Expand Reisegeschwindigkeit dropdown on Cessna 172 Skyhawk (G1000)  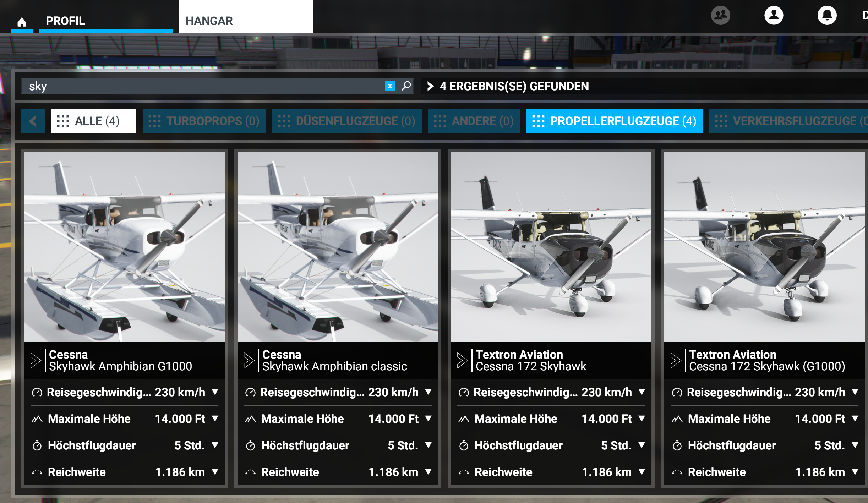tap(855, 392)
